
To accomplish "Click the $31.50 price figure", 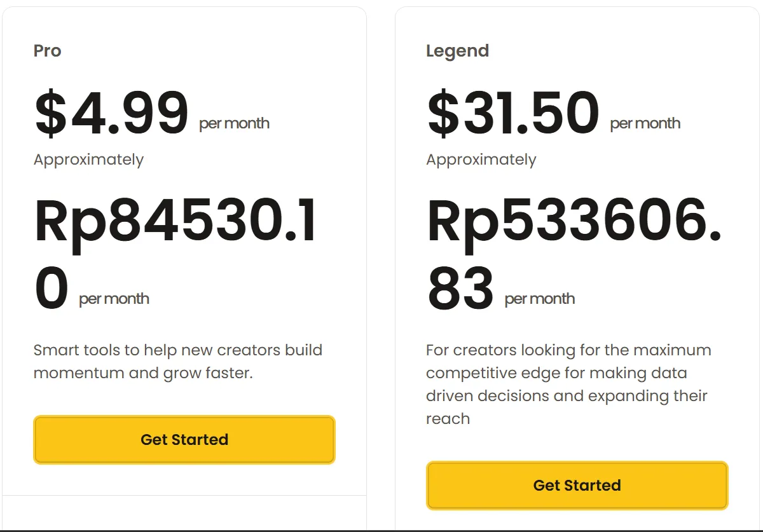I will pos(513,114).
